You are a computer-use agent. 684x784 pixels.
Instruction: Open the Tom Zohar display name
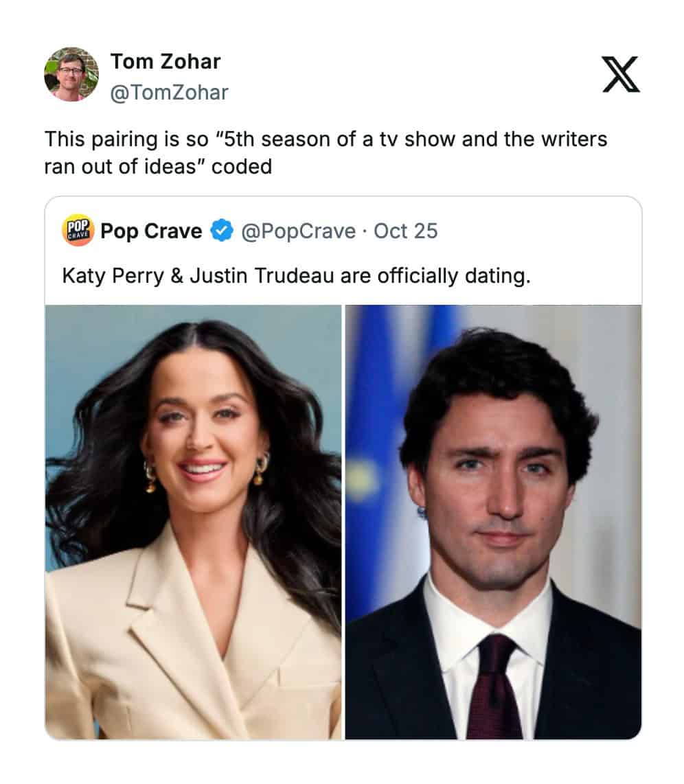pos(166,62)
